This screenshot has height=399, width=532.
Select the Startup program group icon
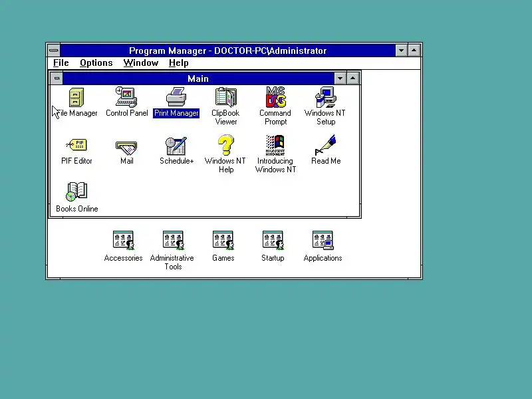tap(273, 241)
